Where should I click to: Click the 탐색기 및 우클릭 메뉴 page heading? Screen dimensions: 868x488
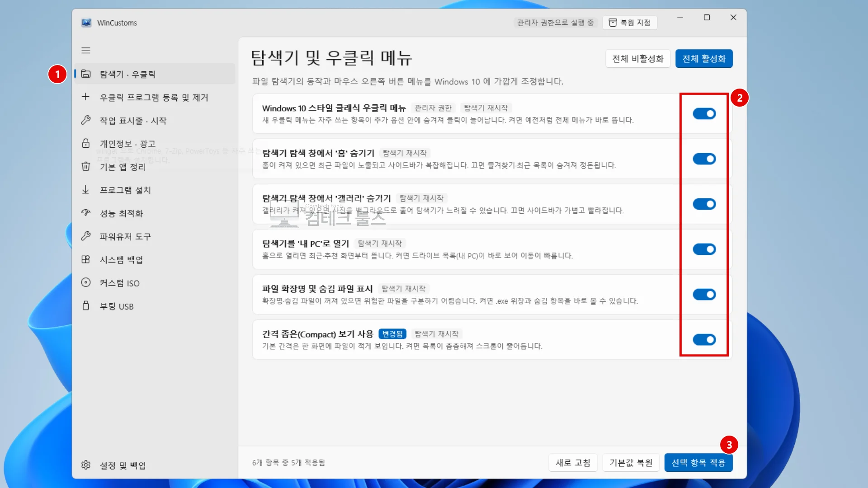click(331, 58)
